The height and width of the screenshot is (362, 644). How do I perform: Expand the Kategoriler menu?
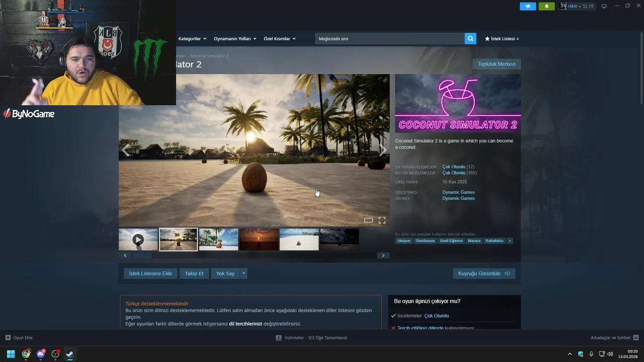pyautogui.click(x=192, y=39)
